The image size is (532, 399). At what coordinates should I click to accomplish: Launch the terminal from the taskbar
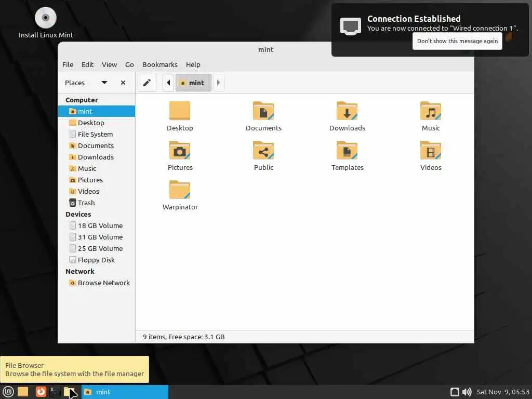(55, 392)
